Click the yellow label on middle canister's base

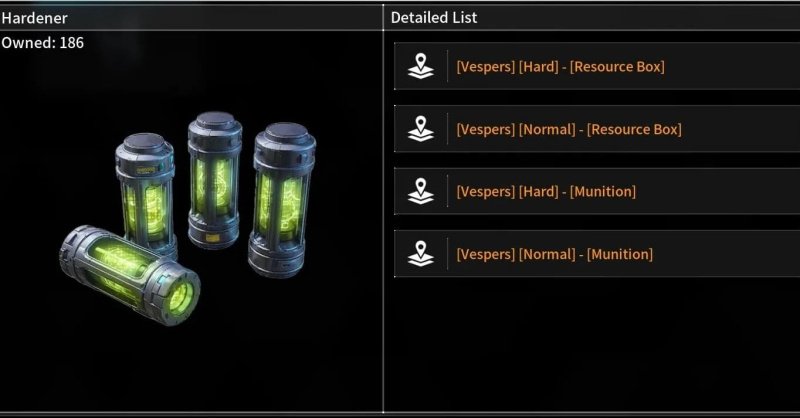pos(212,238)
